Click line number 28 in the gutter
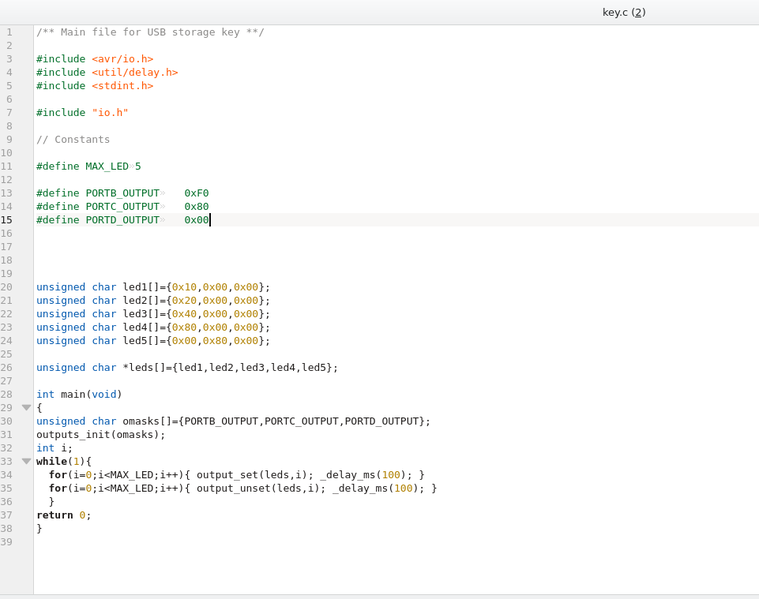 tap(8, 394)
